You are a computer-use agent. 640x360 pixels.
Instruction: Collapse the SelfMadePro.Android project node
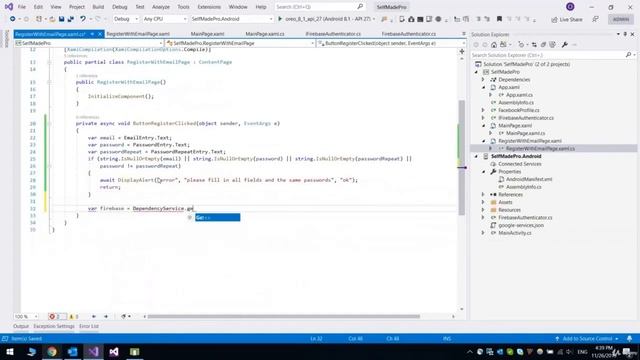(476, 156)
